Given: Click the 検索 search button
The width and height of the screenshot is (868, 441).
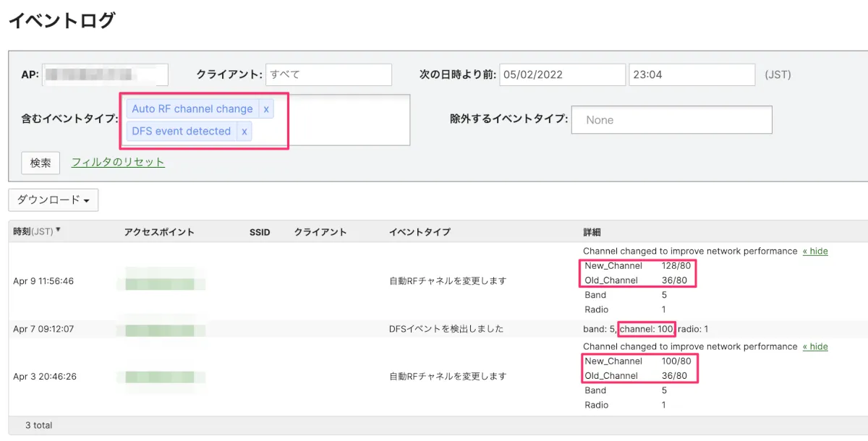Looking at the screenshot, I should pyautogui.click(x=41, y=163).
